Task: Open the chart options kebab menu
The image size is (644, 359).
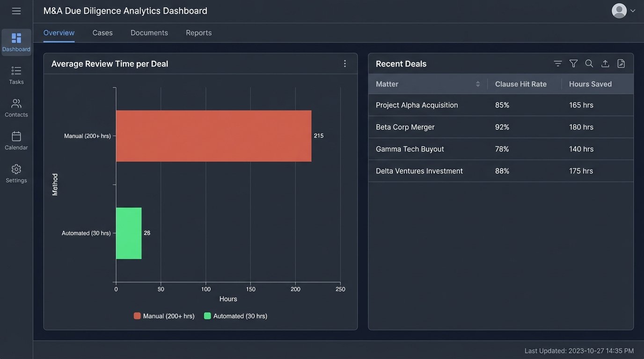Action: (x=345, y=63)
